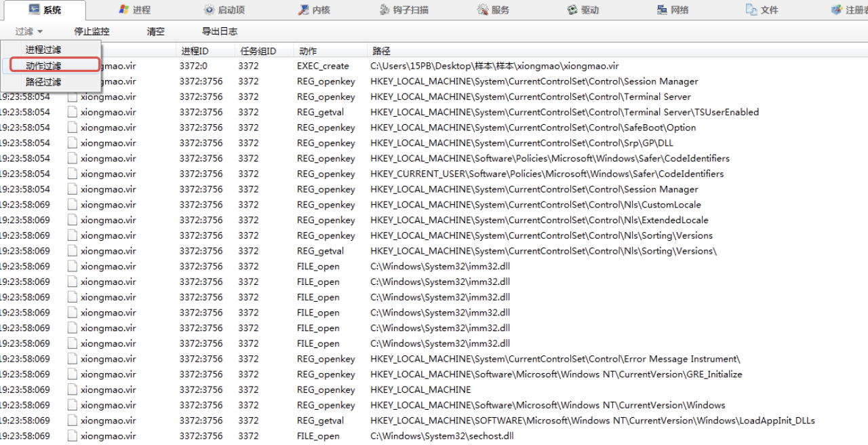Click the 驱动 tab icon
Image resolution: width=868 pixels, height=445 pixels.
coord(572,10)
